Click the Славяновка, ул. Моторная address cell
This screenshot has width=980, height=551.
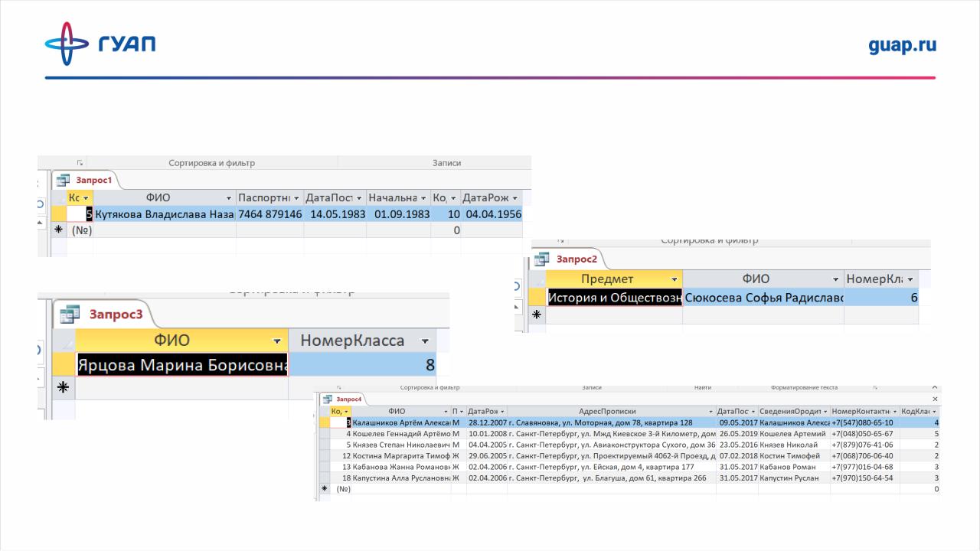pos(611,422)
